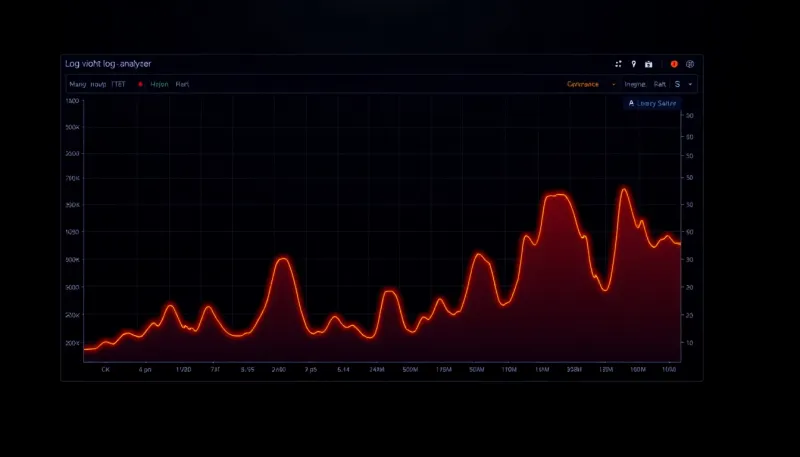
Task: Expand the dropdown arrow beside the S
Action: (690, 84)
